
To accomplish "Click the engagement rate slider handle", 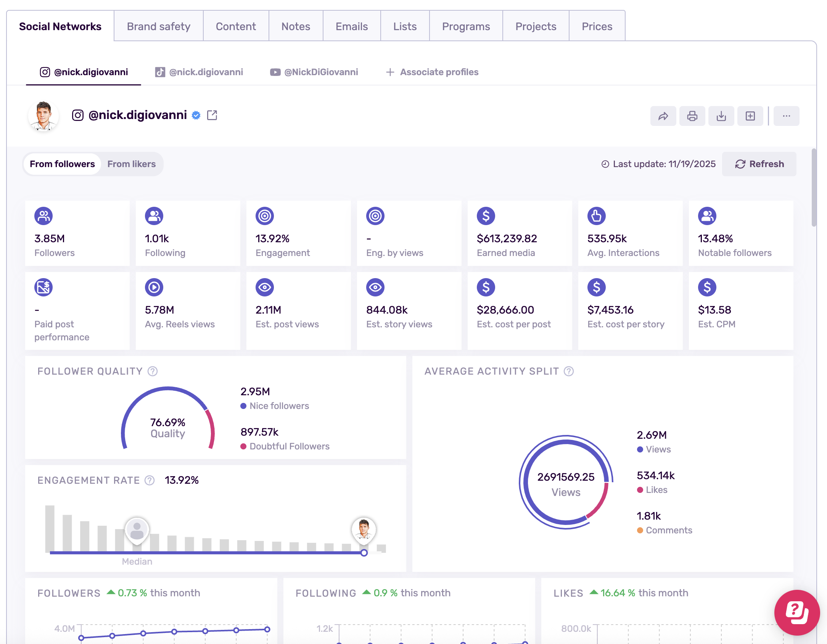I will (x=364, y=553).
